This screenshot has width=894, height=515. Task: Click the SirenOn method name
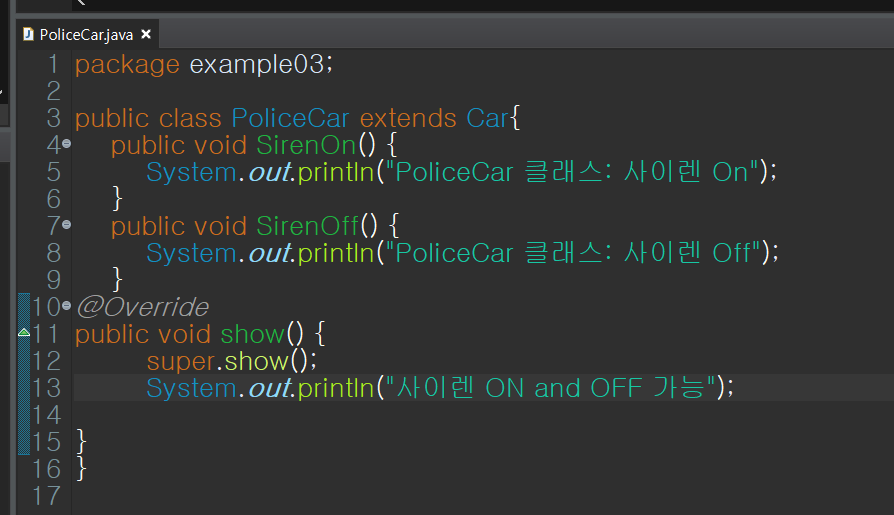tap(306, 145)
